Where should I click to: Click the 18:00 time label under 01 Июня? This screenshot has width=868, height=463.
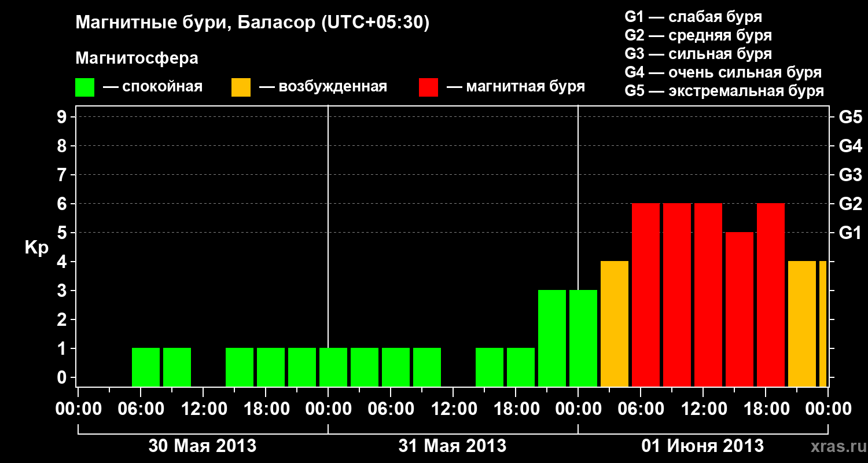pyautogui.click(x=766, y=409)
